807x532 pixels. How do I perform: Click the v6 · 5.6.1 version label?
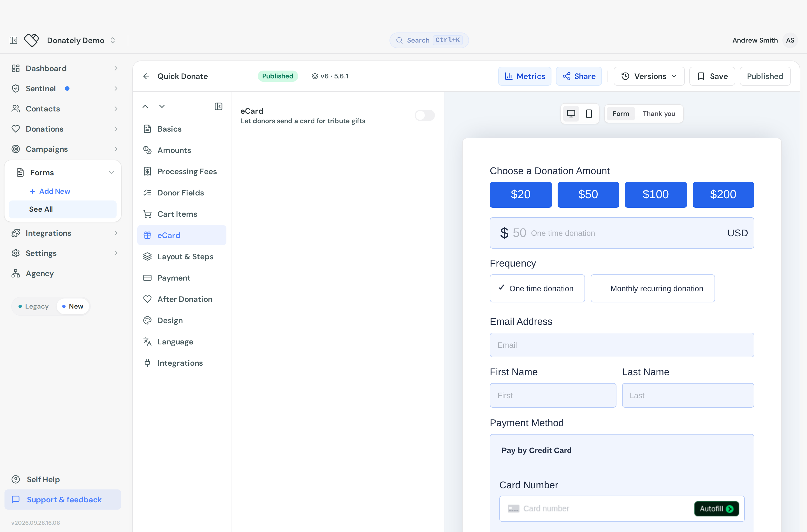point(330,76)
